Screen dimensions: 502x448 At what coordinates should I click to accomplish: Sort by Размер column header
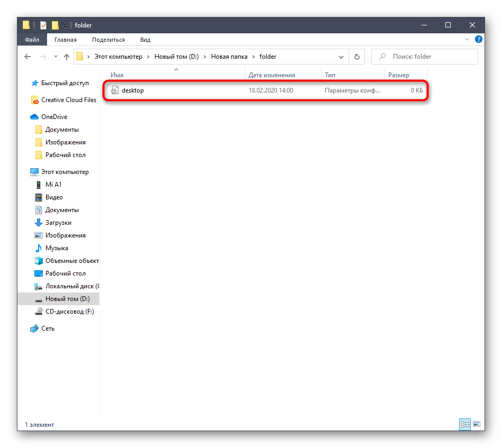point(399,75)
